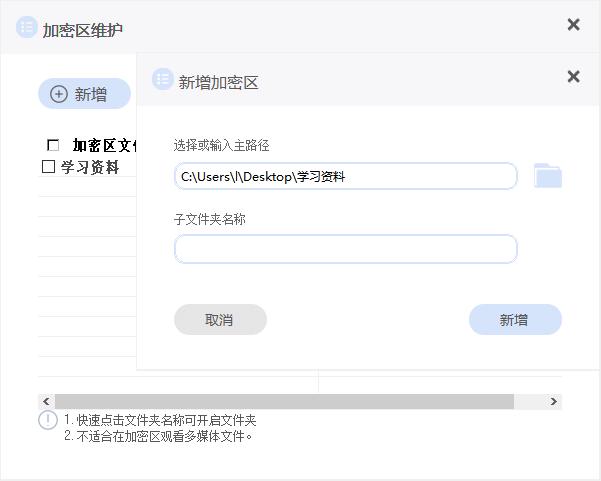Click the left arrow of the horizontal scrollbar
This screenshot has height=481, width=601.
click(x=46, y=401)
